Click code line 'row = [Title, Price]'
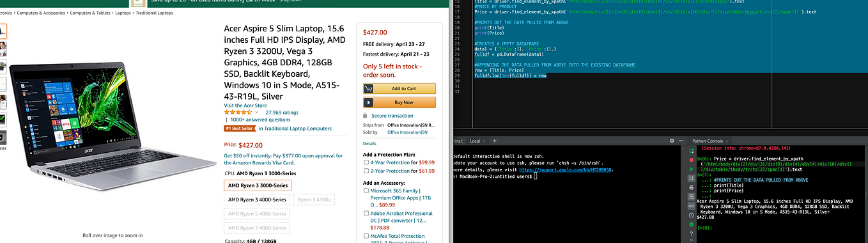The width and height of the screenshot is (868, 243). click(500, 70)
